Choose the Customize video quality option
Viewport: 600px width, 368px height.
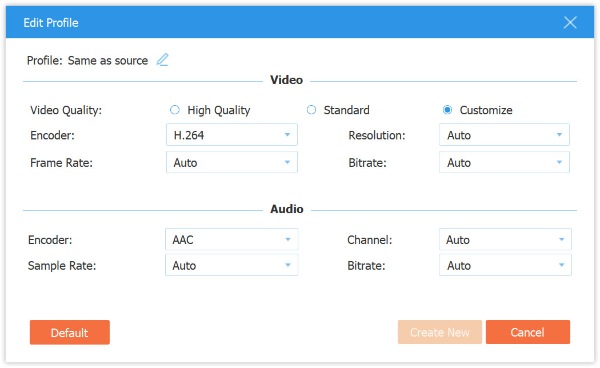pyautogui.click(x=447, y=110)
